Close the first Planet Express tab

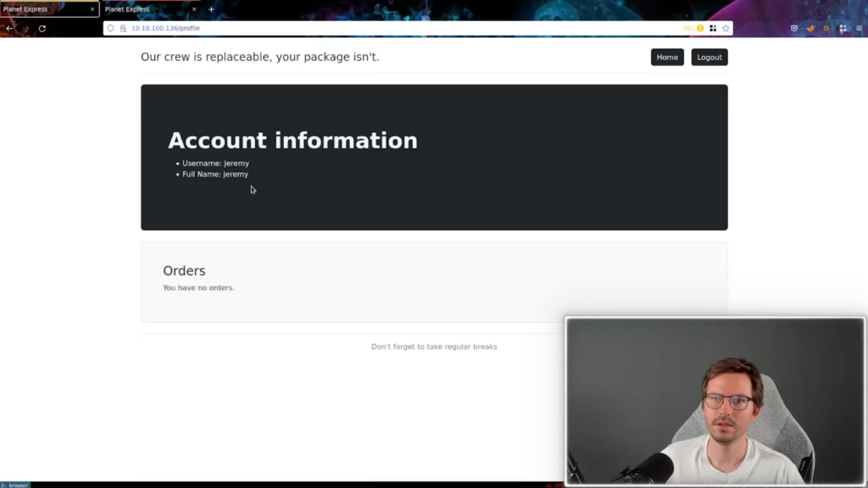pos(92,9)
